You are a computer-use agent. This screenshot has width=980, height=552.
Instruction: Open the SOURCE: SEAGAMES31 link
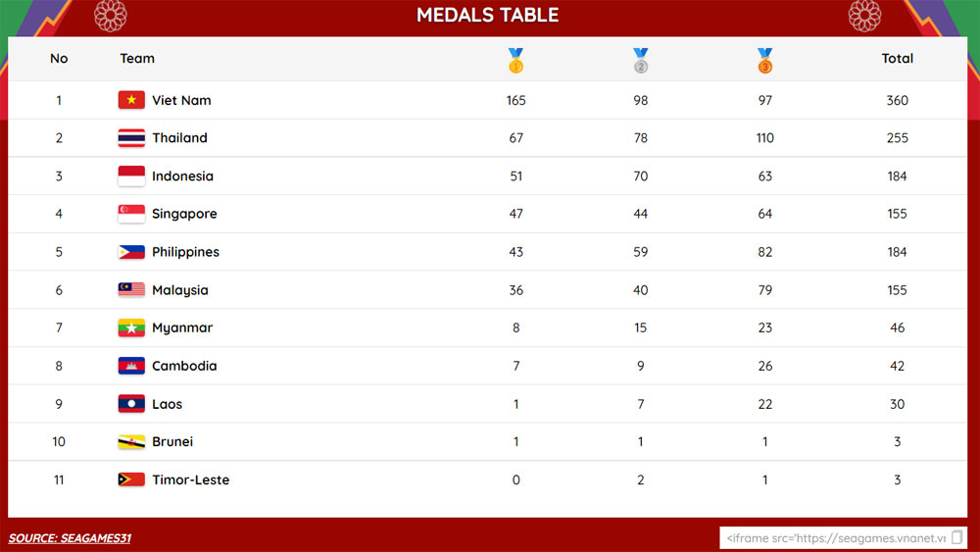70,538
